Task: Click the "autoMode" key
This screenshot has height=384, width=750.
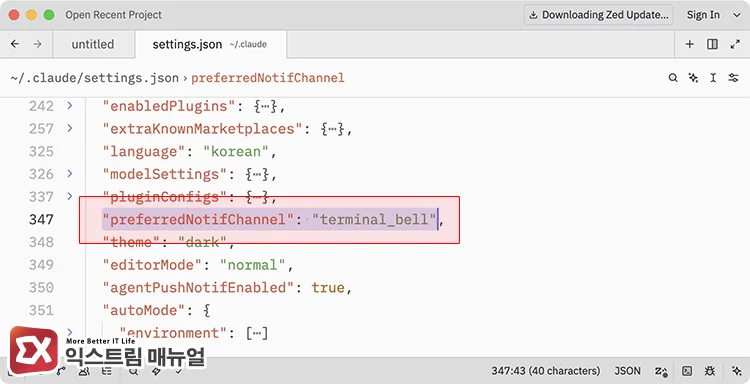Action: (143, 310)
